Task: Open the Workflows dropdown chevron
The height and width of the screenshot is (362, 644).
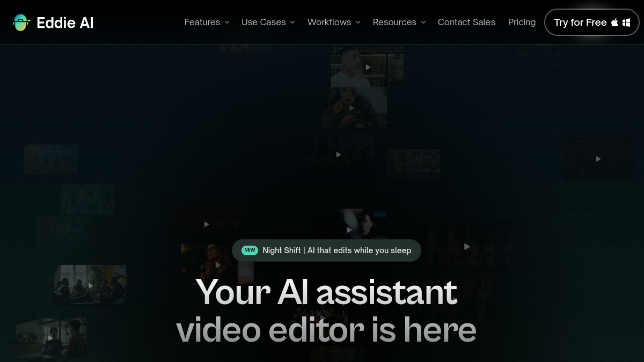Action: point(358,23)
